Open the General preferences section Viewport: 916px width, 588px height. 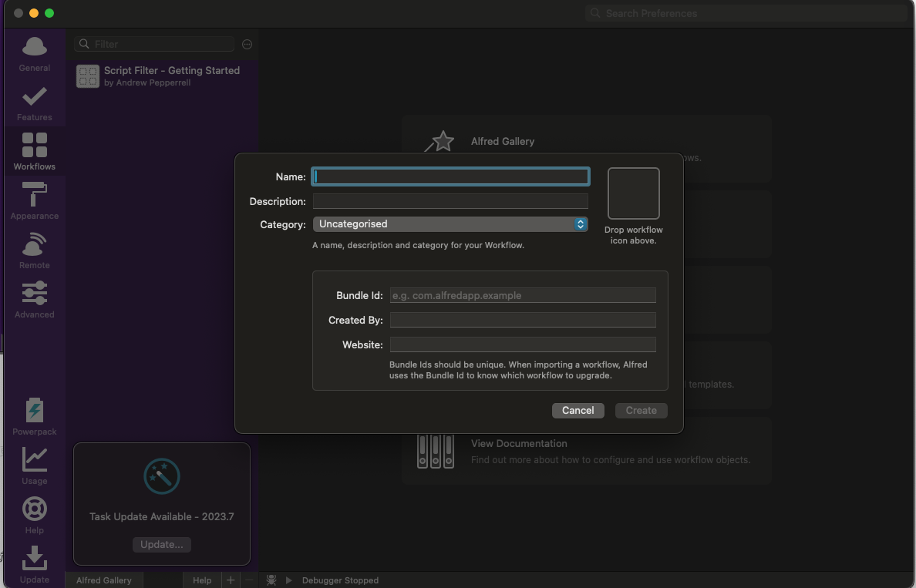[x=35, y=54]
